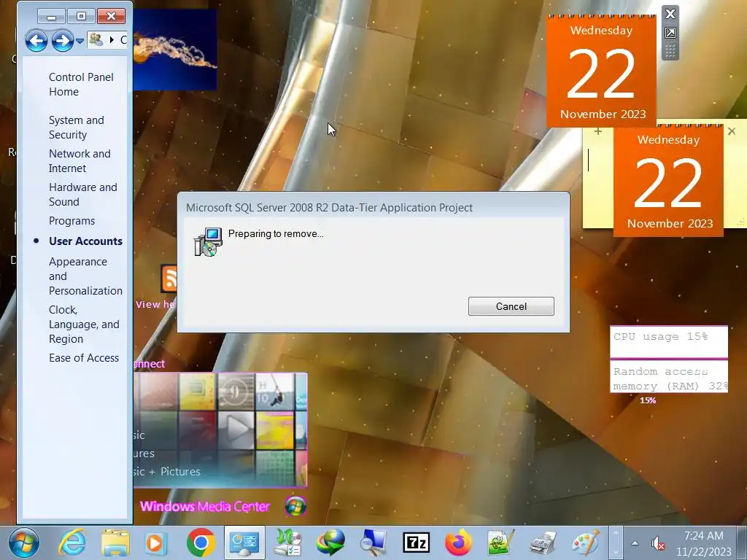This screenshot has width=747, height=560.
Task: Open Windows Media Center gadget title
Action: 205,506
